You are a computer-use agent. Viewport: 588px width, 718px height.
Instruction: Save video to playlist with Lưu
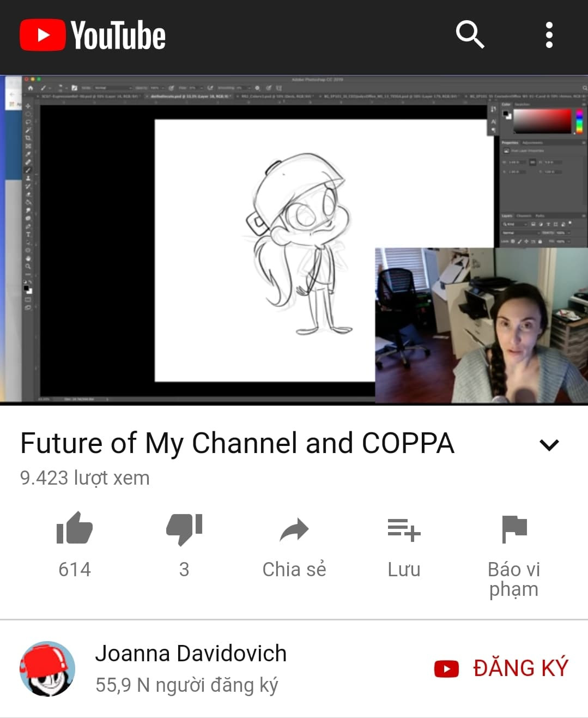point(404,546)
